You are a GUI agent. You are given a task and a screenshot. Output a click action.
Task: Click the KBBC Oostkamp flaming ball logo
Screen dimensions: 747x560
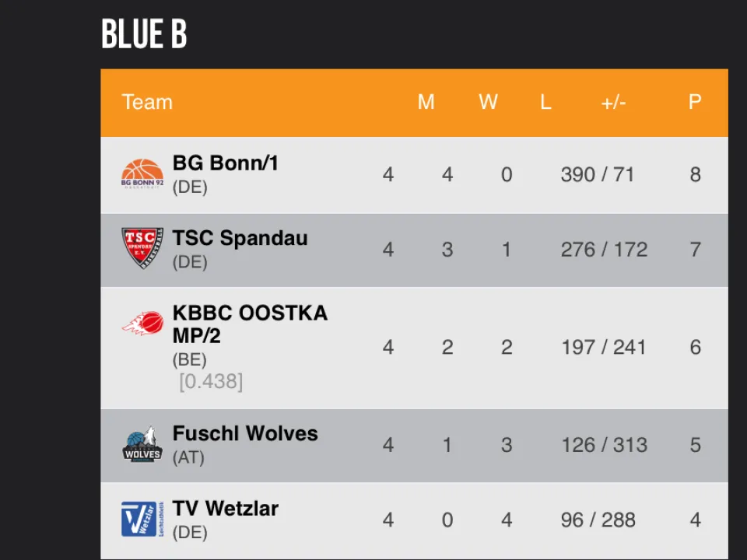point(142,323)
